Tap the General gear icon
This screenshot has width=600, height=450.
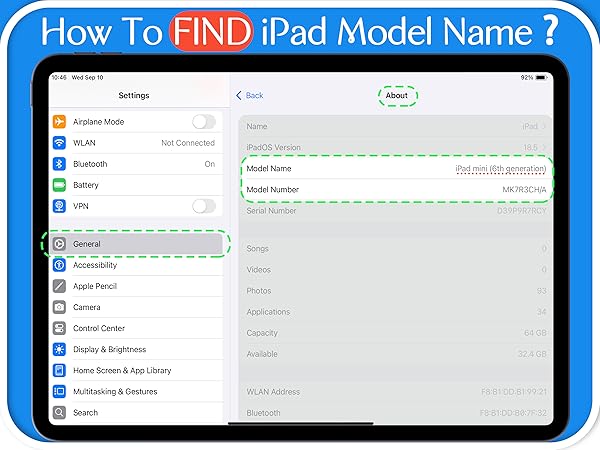59,244
